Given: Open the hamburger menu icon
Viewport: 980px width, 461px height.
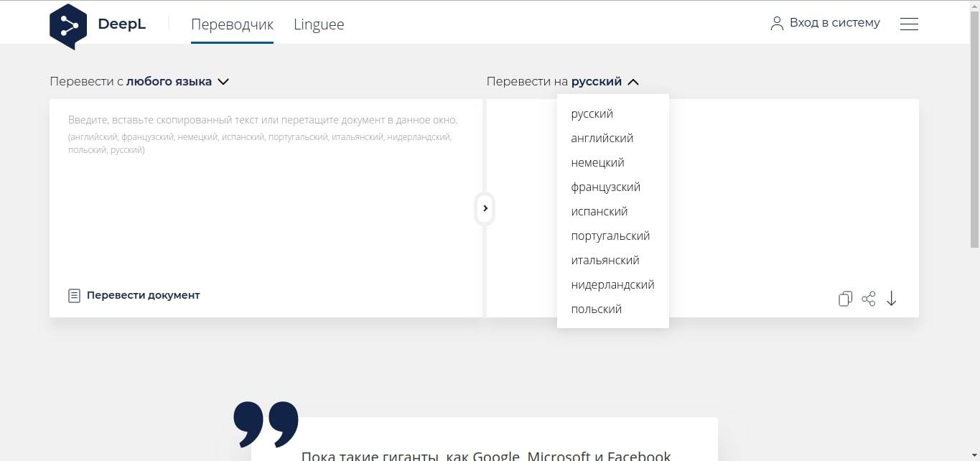Looking at the screenshot, I should point(909,24).
